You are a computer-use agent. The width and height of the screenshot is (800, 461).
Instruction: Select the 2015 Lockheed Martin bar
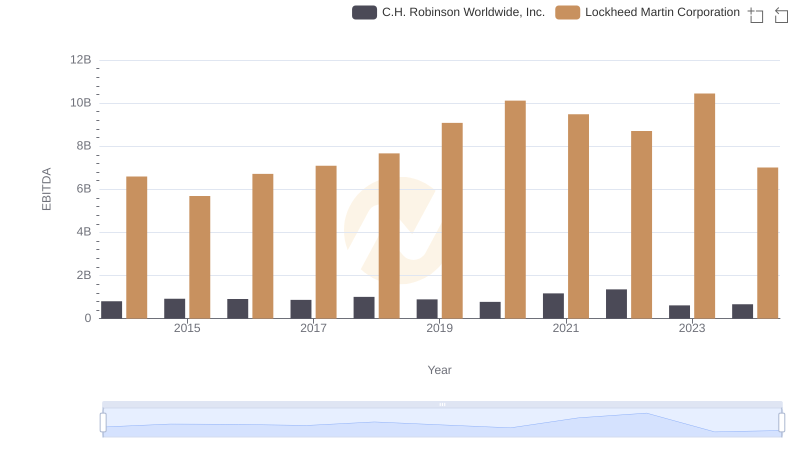pyautogui.click(x=199, y=257)
